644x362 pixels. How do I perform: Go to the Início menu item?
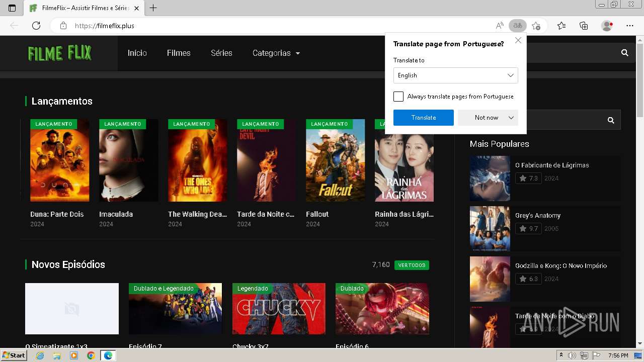[137, 53]
